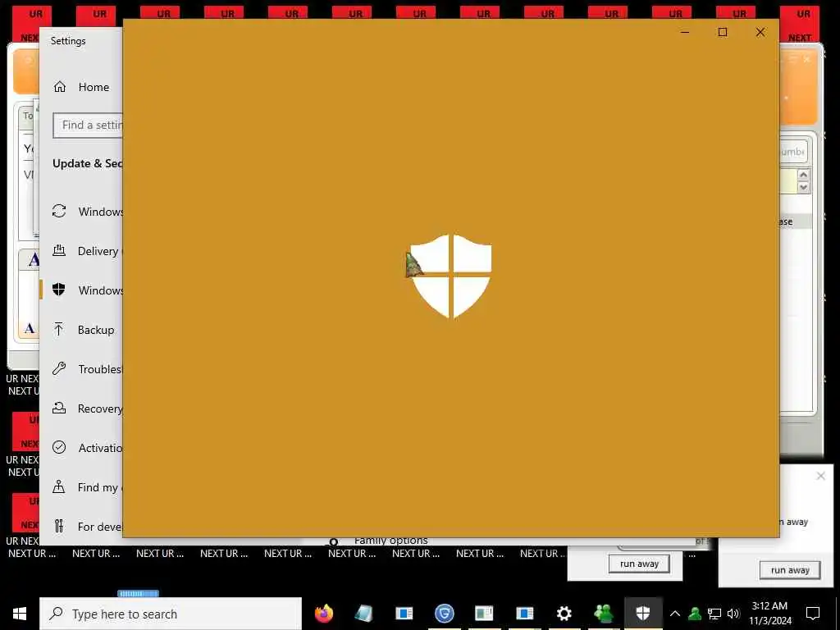840x630 pixels.
Task: Click the Windows Security taskbar icon
Action: pyautogui.click(x=643, y=614)
